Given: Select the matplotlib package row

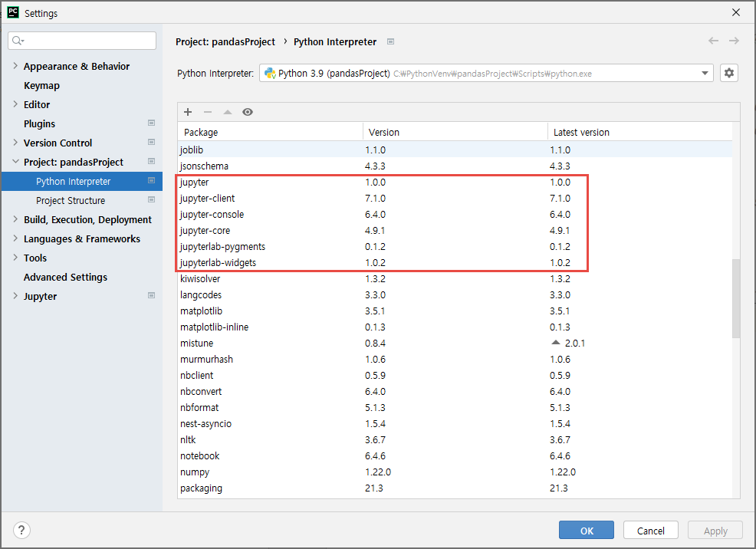Looking at the screenshot, I should click(455, 311).
